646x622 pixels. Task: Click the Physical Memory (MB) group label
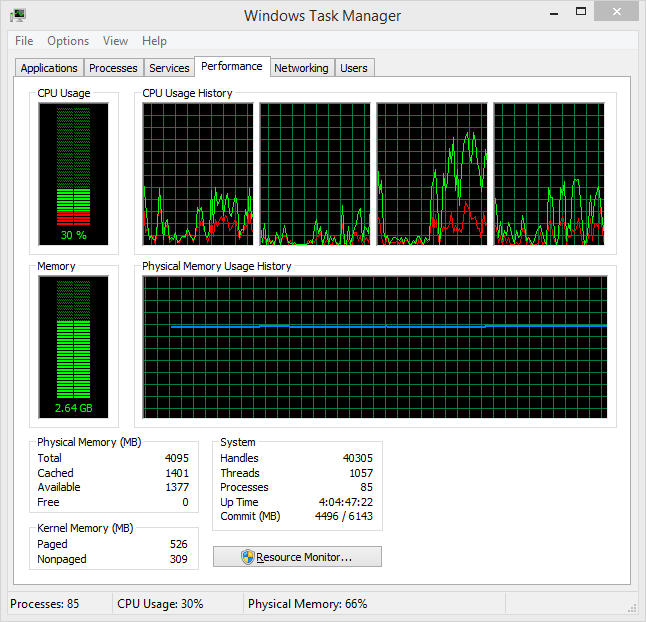(89, 442)
